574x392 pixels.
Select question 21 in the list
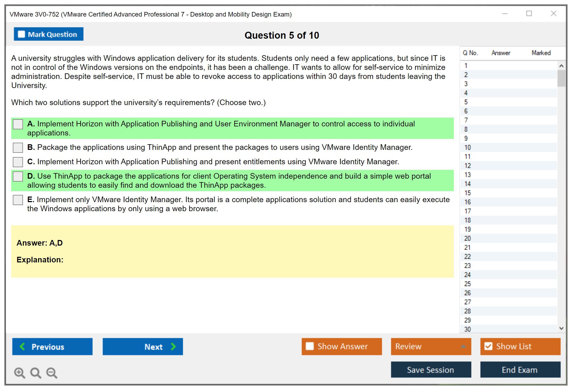click(467, 247)
